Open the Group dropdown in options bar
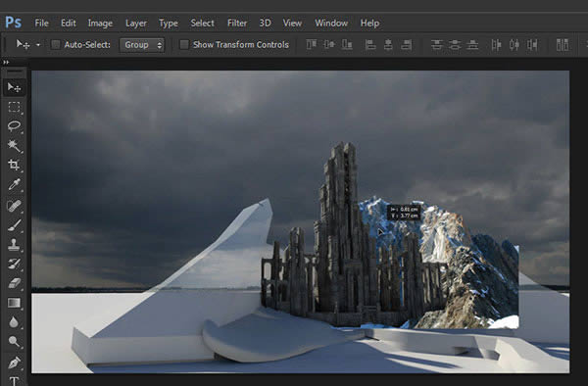 [142, 45]
